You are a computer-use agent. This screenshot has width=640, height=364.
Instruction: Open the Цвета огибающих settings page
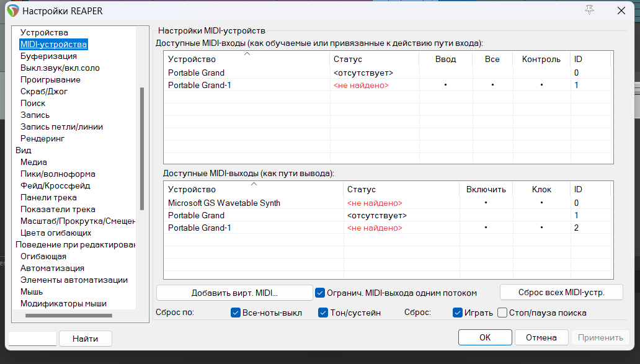pos(56,233)
